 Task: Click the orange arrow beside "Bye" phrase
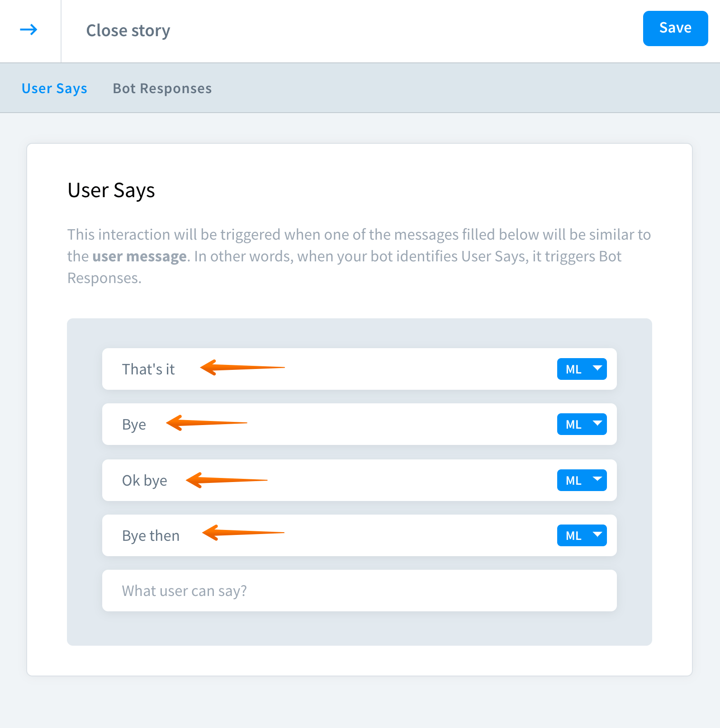tap(206, 423)
